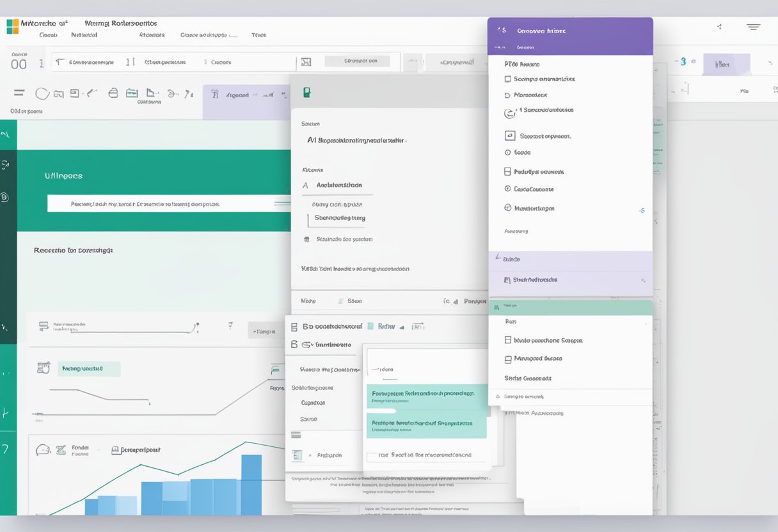Image resolution: width=778 pixels, height=532 pixels.
Task: Open the hamburger menu in the top-right corner
Action: 753,27
